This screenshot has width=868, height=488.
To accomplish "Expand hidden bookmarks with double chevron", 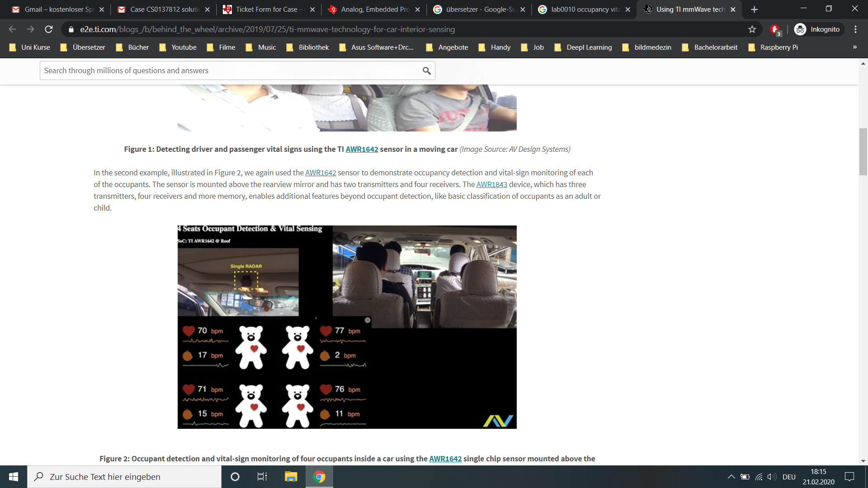I will click(x=854, y=47).
